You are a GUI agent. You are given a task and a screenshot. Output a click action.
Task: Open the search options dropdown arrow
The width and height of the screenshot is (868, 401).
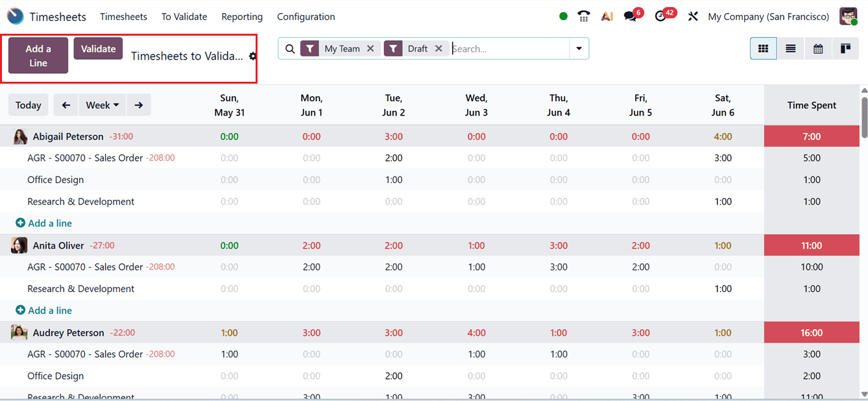(579, 49)
